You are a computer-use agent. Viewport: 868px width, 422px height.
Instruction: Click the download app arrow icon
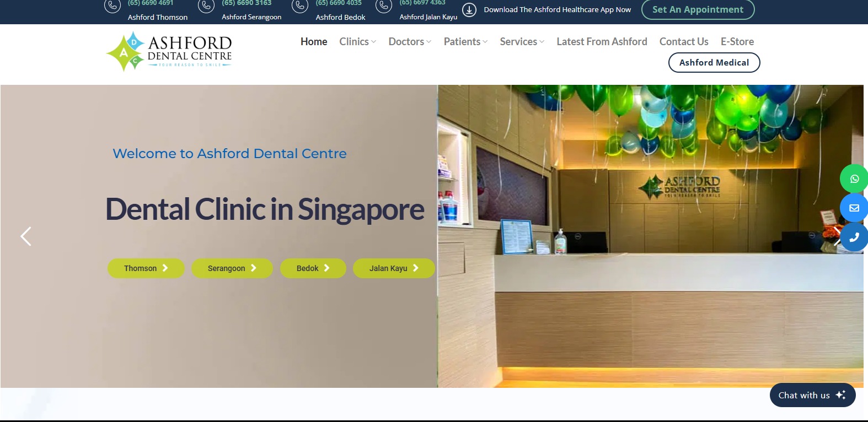click(469, 10)
